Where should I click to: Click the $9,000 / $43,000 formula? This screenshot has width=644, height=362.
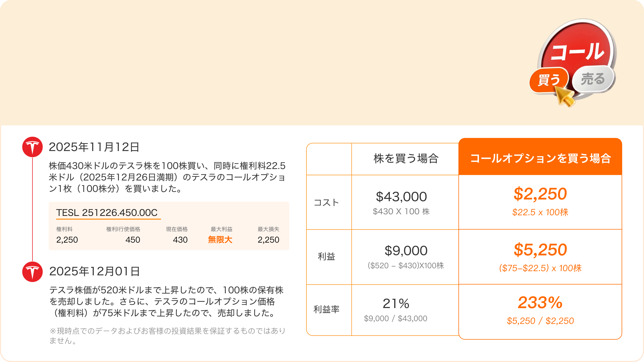pyautogui.click(x=396, y=318)
